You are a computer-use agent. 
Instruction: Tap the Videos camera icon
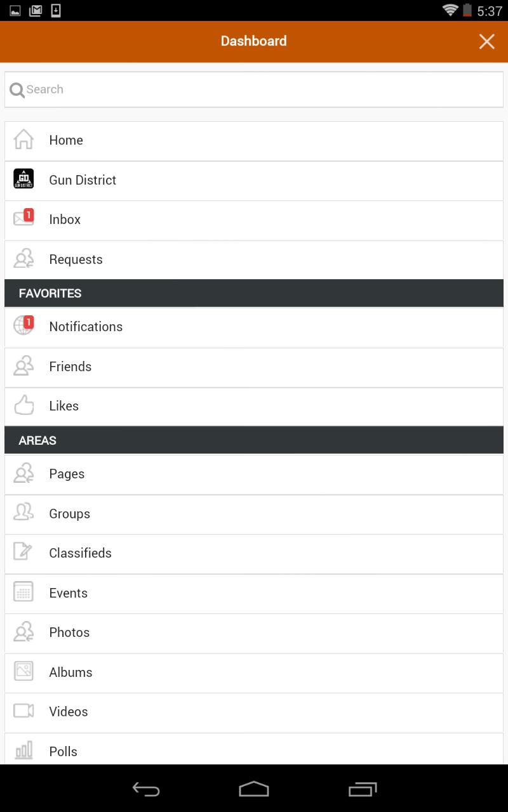pos(23,711)
